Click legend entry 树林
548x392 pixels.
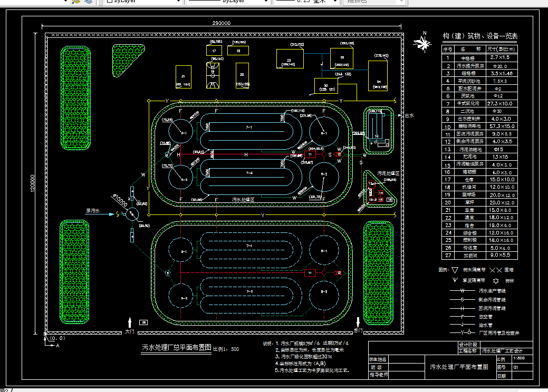tap(509, 281)
